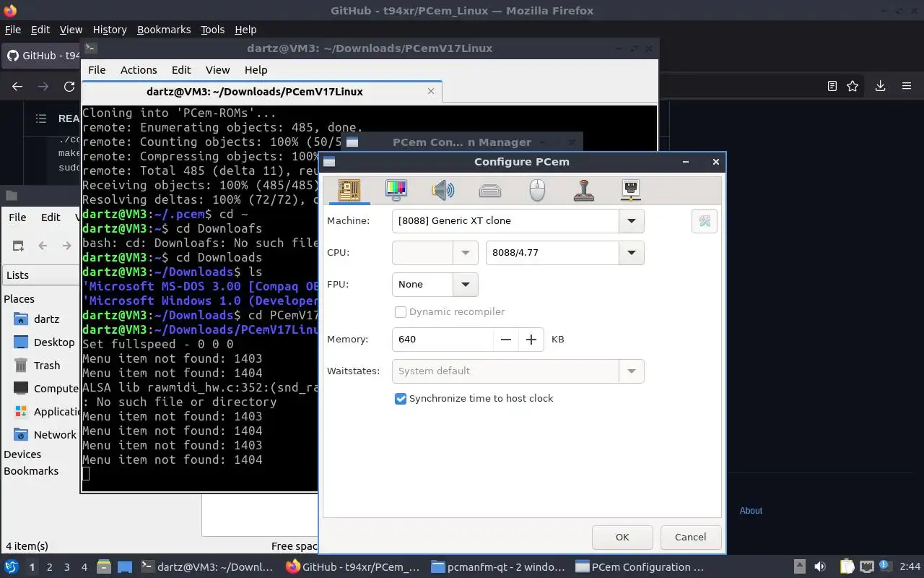Screen dimensions: 924x578
Task: Open Firefox History menu
Action: click(x=110, y=30)
